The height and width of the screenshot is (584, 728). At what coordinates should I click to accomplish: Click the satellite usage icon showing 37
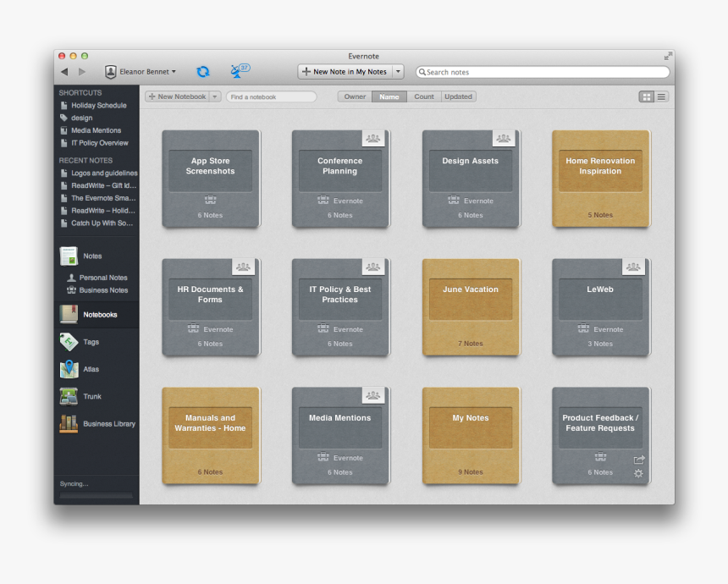pyautogui.click(x=239, y=71)
